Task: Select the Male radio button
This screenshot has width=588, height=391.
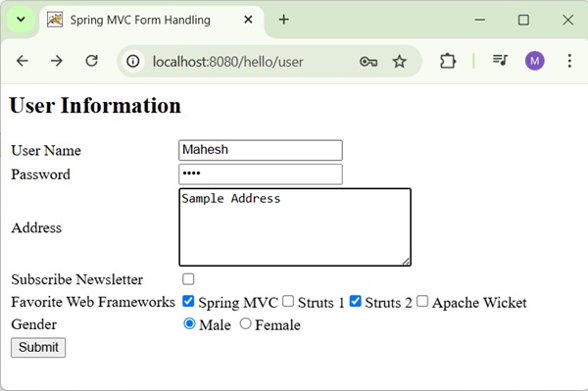Action: [189, 323]
